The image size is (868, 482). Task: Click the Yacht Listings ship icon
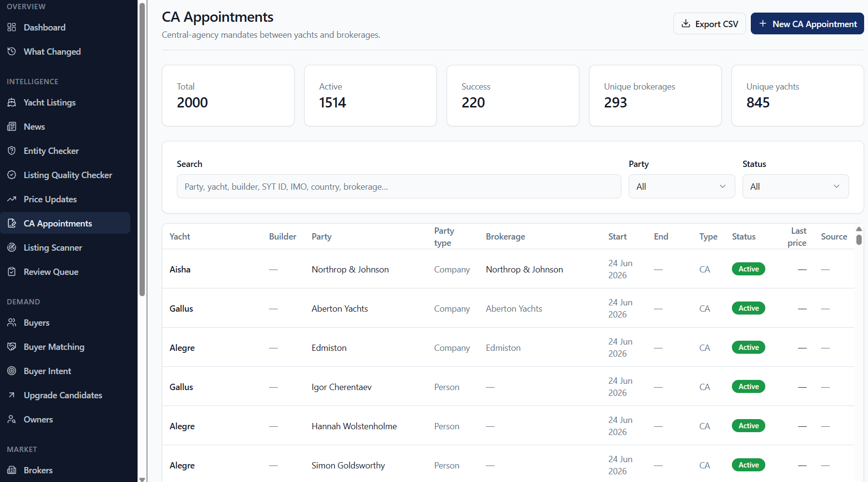(x=12, y=102)
